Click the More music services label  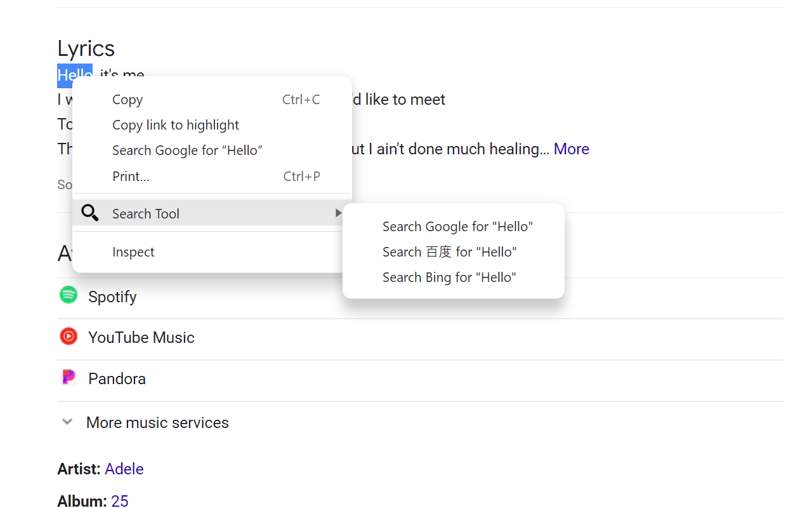pos(157,423)
